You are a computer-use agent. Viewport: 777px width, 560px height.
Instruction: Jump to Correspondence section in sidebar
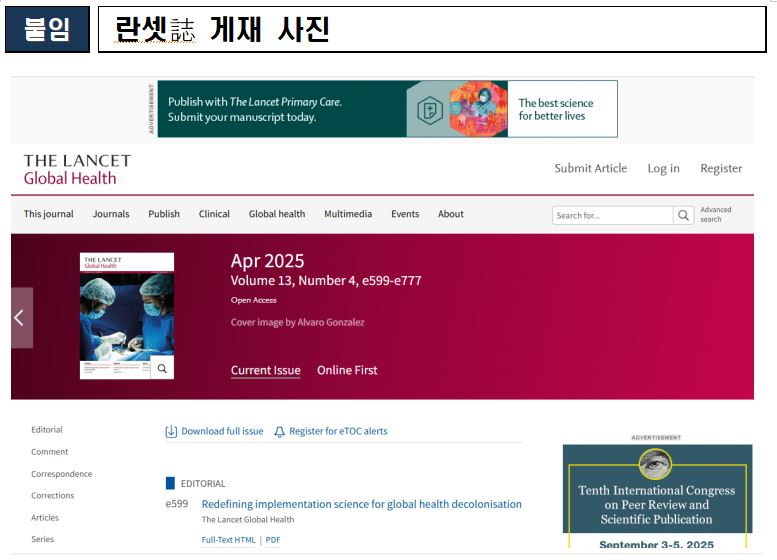point(61,474)
